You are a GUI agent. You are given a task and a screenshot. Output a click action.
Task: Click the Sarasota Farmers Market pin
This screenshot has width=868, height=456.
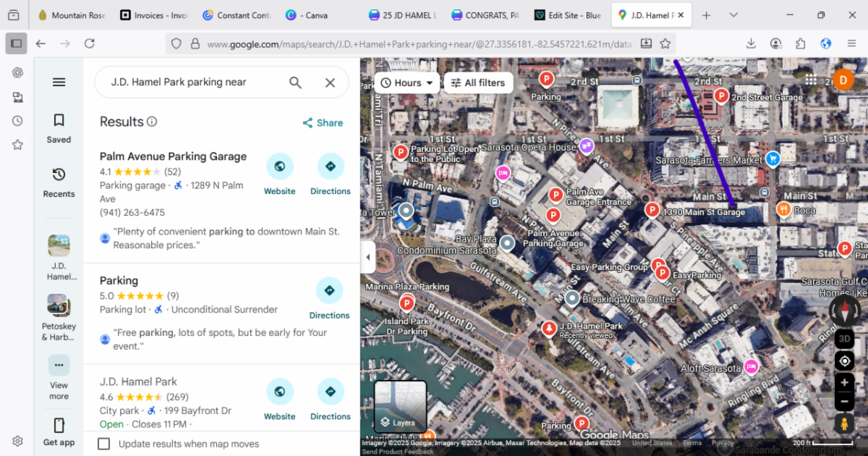[x=773, y=158]
